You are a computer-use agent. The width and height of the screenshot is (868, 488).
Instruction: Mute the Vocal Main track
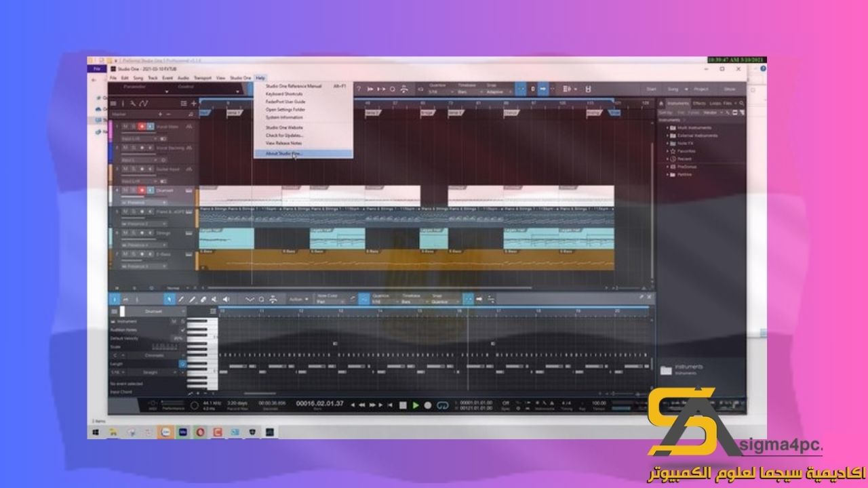click(125, 126)
